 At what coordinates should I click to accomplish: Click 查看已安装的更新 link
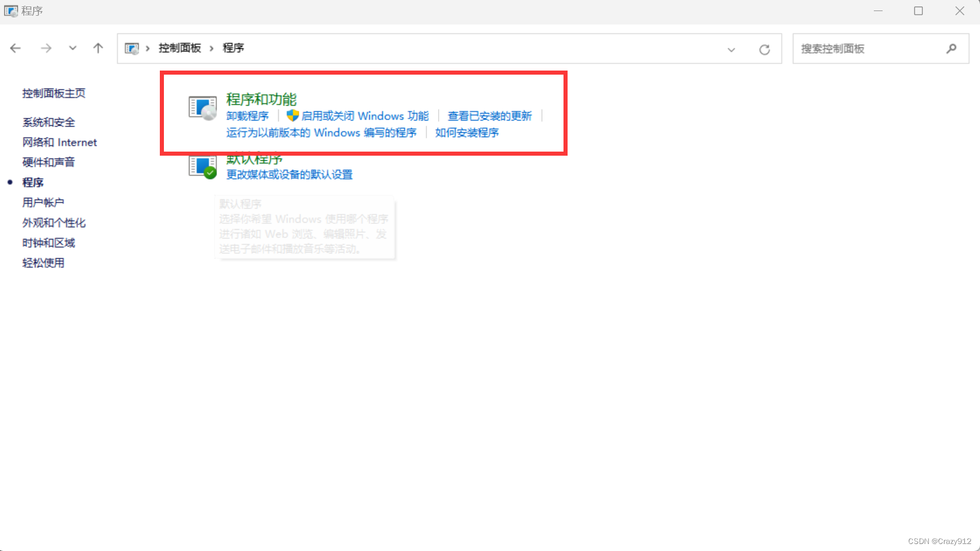click(489, 116)
